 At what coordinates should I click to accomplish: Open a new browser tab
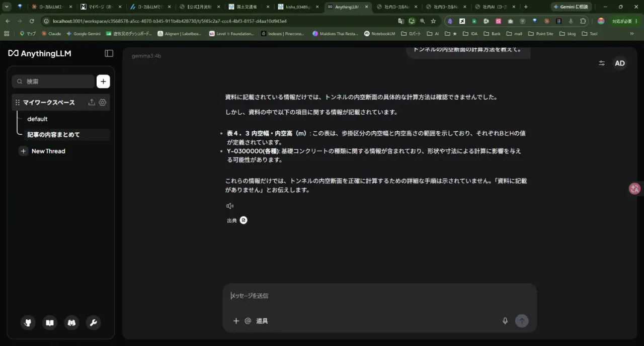coord(526,7)
